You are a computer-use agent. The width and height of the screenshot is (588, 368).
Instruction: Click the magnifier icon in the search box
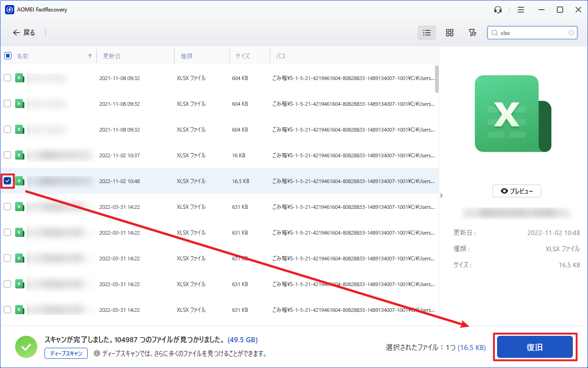(x=495, y=33)
